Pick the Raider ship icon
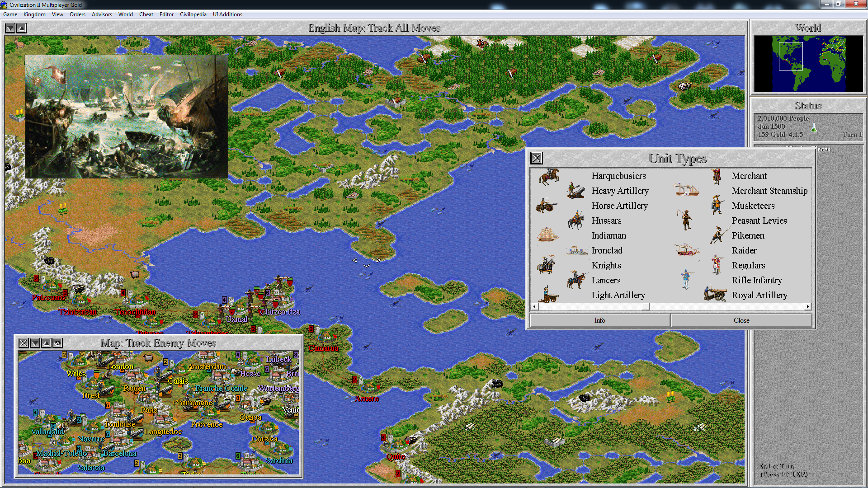Screen dimensions: 868x488 coord(687,250)
